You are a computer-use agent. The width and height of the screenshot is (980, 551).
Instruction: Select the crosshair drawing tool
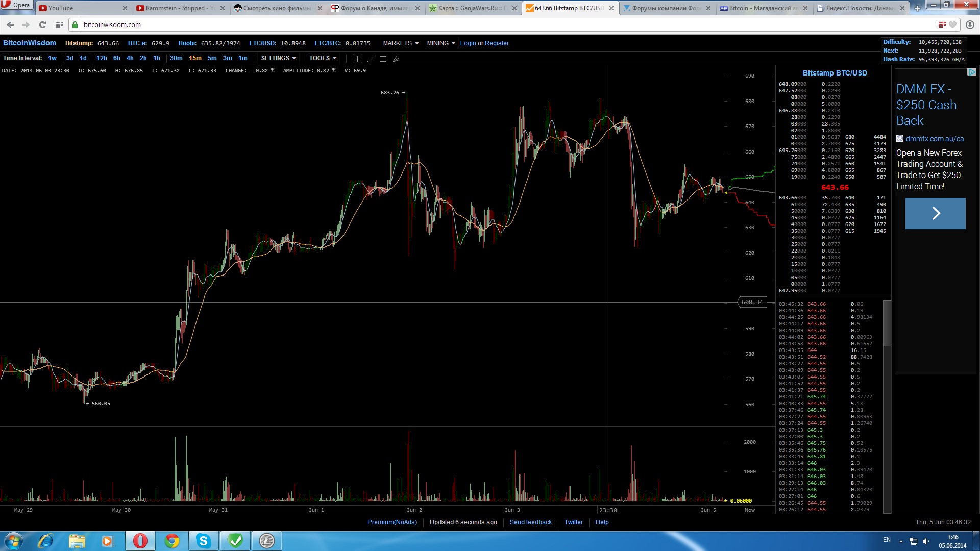[357, 59]
